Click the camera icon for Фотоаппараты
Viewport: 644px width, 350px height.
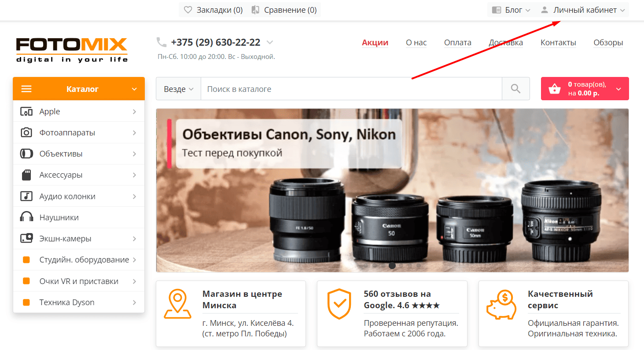point(26,133)
